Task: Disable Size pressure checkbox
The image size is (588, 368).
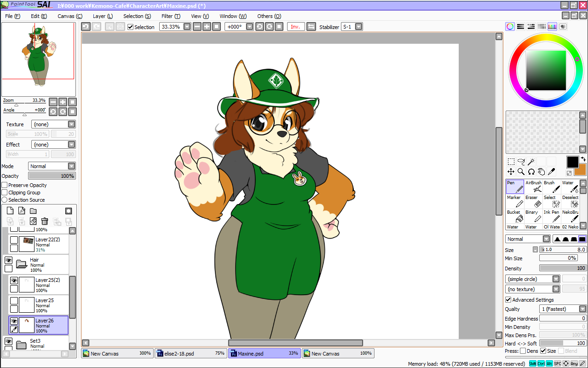Action: click(543, 351)
